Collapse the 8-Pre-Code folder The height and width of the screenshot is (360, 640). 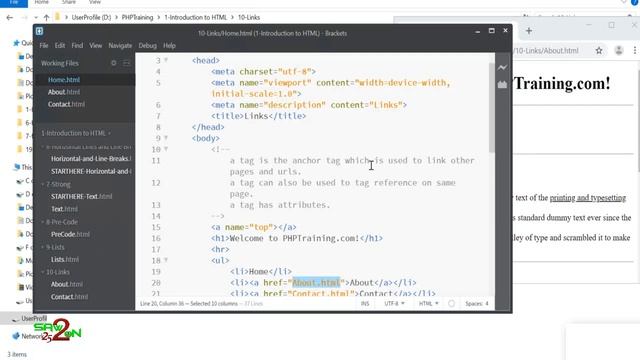point(60,222)
